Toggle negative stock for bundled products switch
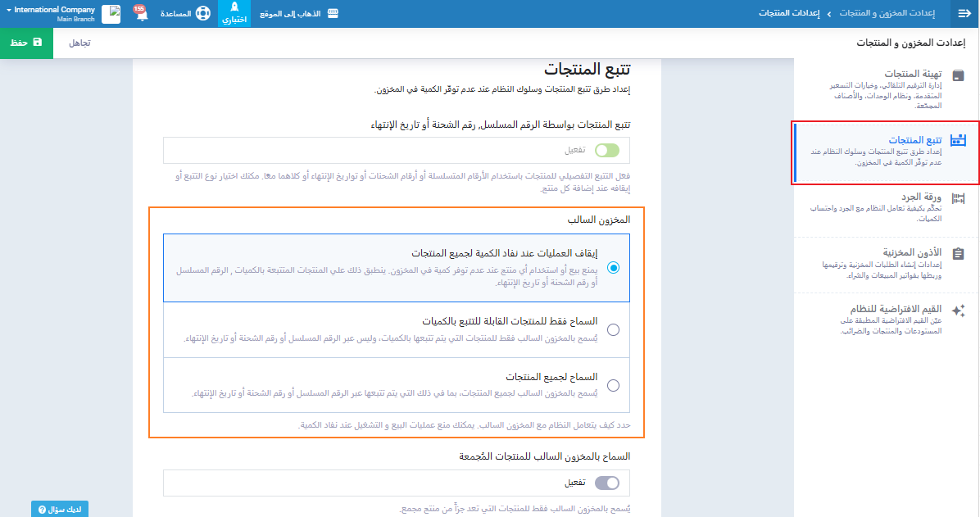Viewport: 980px width, 517px height. point(607,483)
